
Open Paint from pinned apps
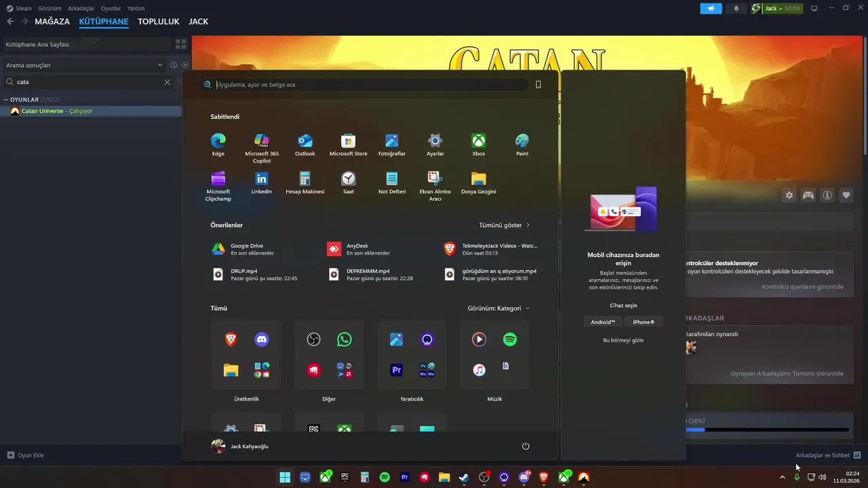coord(522,144)
